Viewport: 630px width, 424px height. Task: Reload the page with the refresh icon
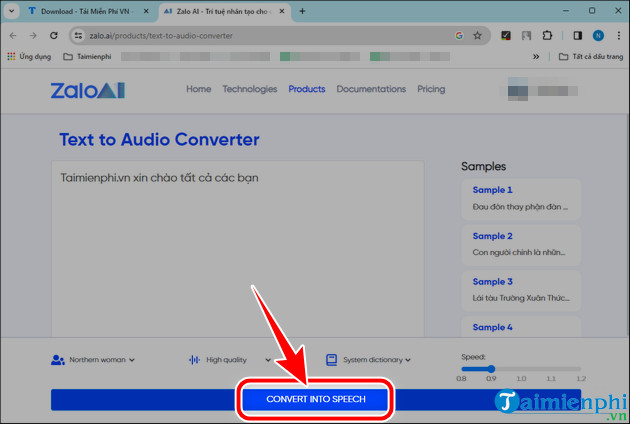coord(52,34)
